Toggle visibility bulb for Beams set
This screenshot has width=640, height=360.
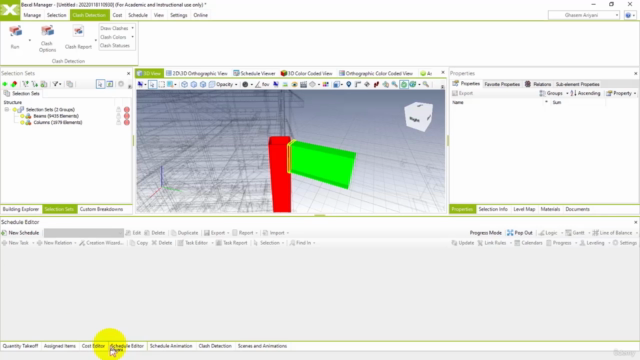22,116
